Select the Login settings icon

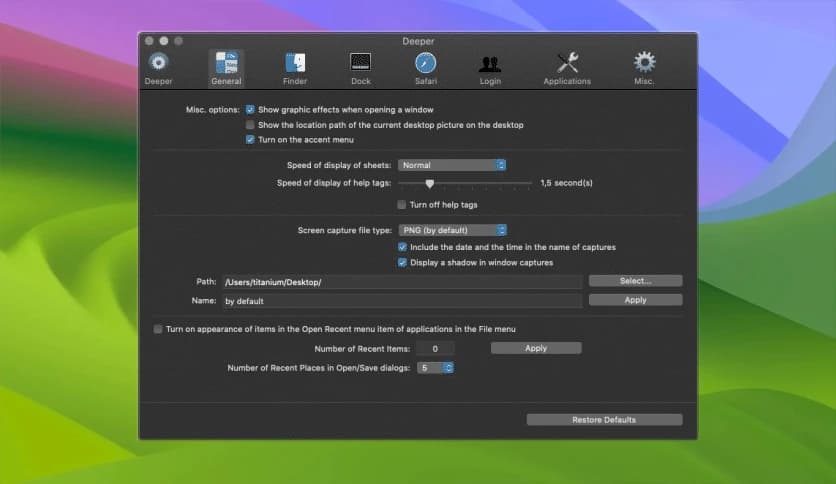coord(490,63)
